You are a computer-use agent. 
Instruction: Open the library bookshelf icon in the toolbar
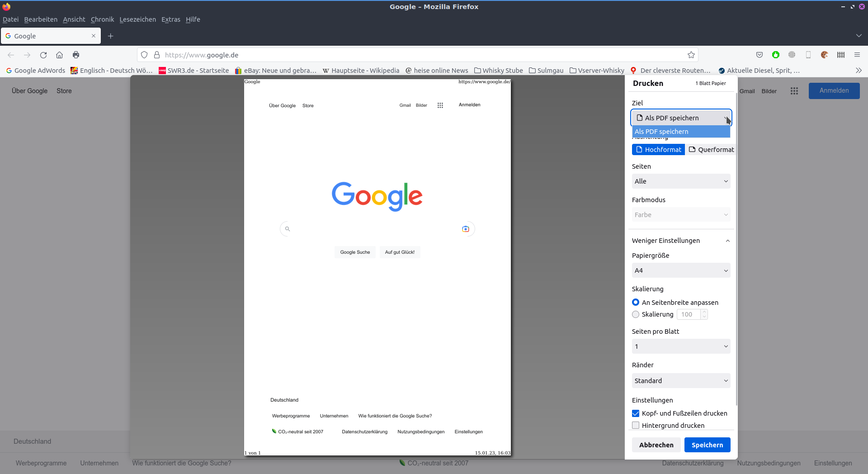(840, 55)
